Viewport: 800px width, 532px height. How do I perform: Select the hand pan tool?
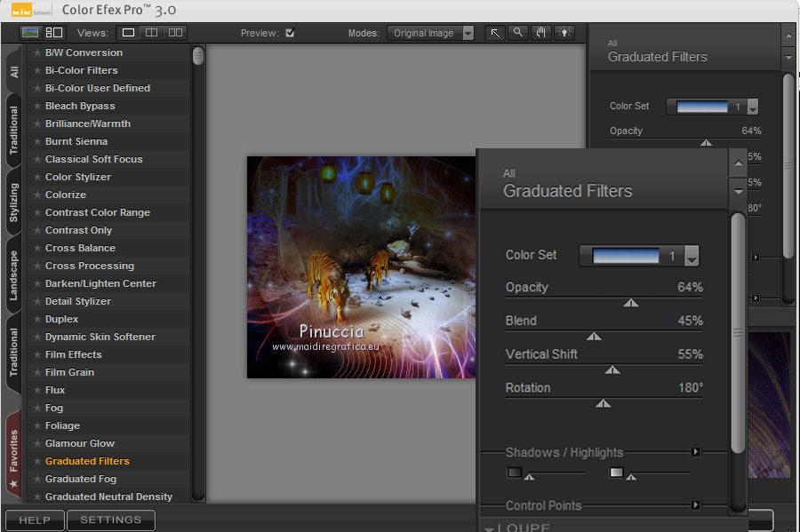(x=541, y=33)
